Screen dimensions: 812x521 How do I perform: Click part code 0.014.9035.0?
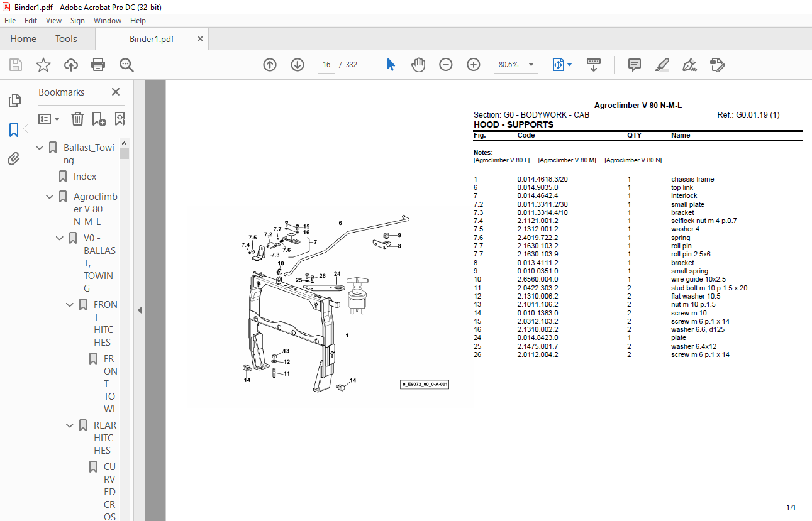[x=538, y=187]
